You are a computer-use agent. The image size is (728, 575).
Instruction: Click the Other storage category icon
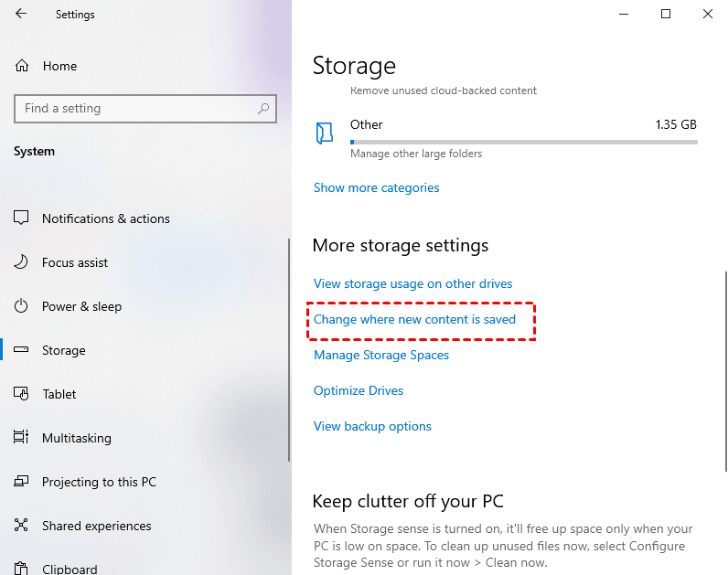pos(325,133)
